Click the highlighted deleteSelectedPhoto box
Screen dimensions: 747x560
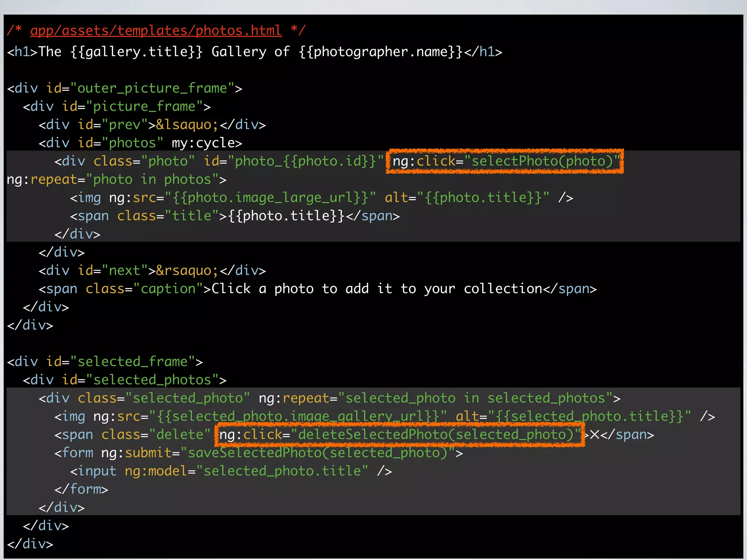[x=400, y=435]
